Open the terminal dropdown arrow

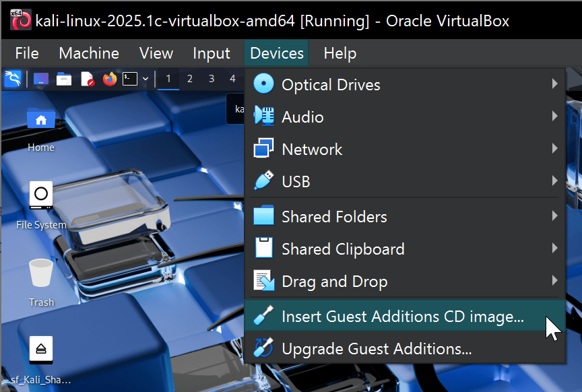[x=145, y=79]
